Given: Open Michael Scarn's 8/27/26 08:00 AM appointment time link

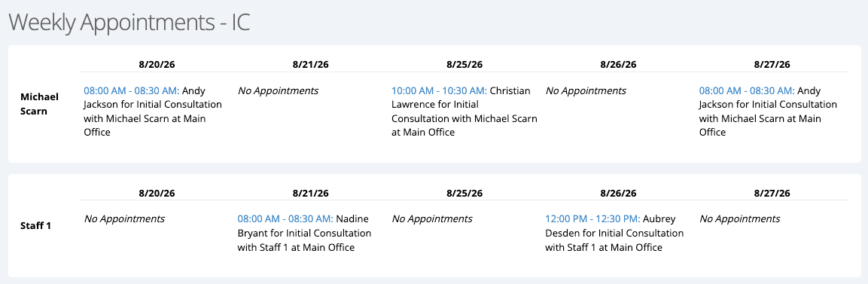Looking at the screenshot, I should 747,90.
